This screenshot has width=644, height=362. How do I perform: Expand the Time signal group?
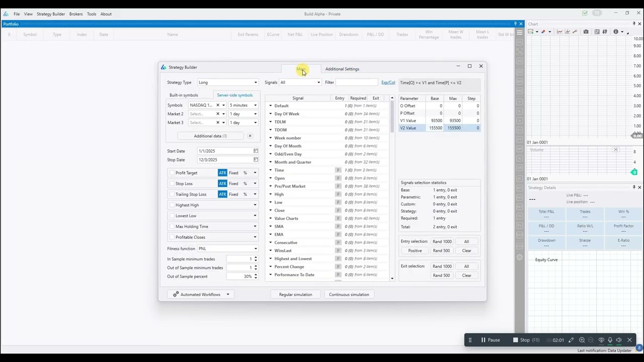(x=271, y=170)
